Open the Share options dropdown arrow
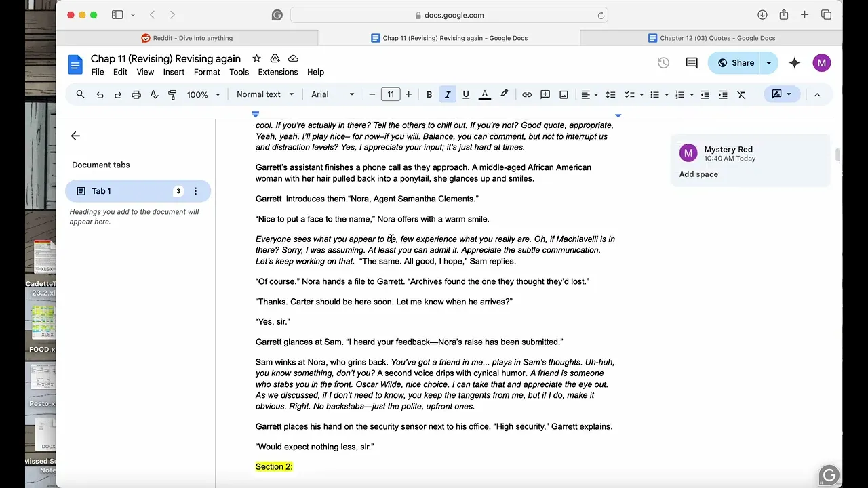868x488 pixels. click(x=769, y=63)
